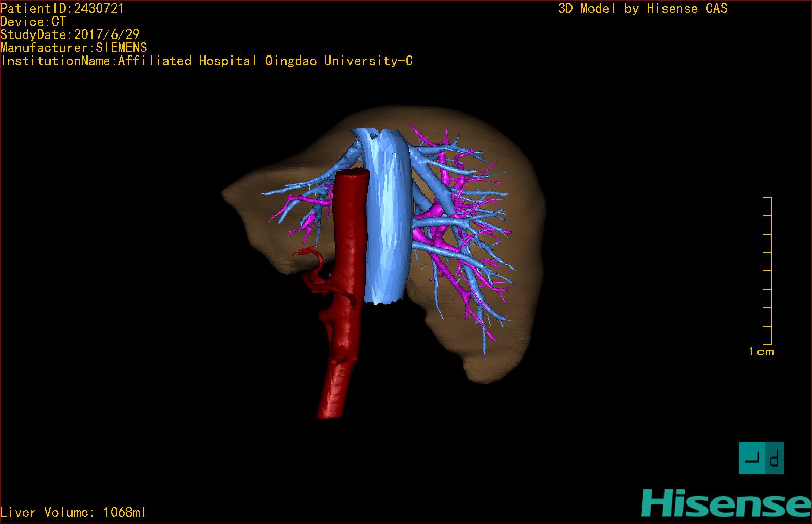Click the "PatientID:2430721" text
Image resolution: width=812 pixels, height=524 pixels.
(x=62, y=8)
